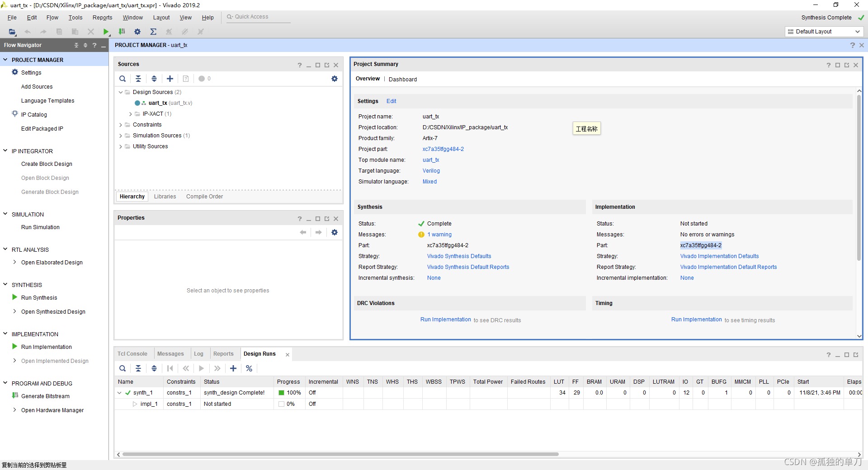Switch to the Compile Order tab
Screen dimensions: 868x470
(x=204, y=197)
